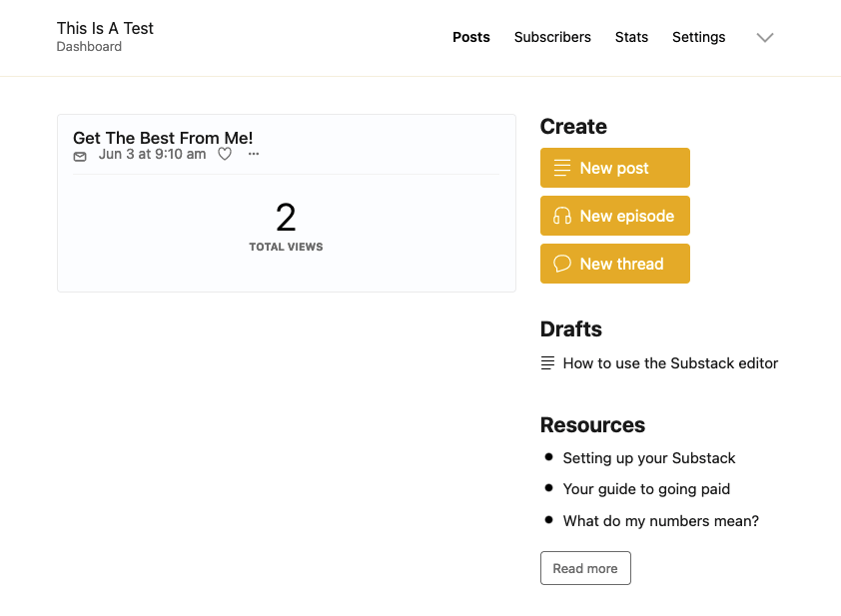The height and width of the screenshot is (616, 841).
Task: Open the Stats tab
Action: coord(631,37)
